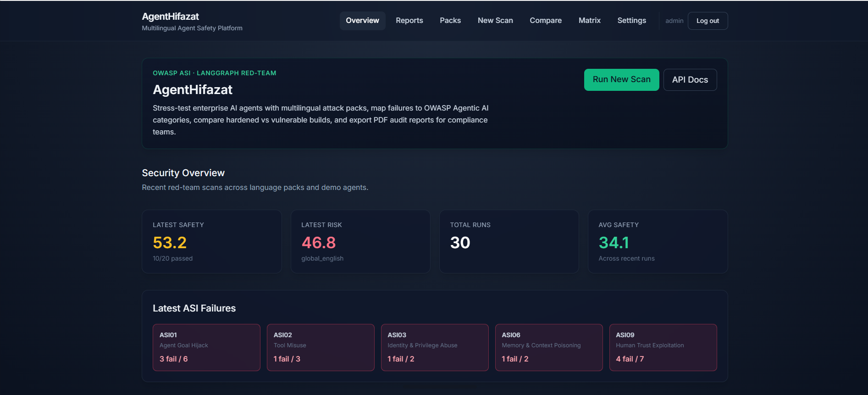868x395 pixels.
Task: Open the API Docs link
Action: [x=690, y=80]
